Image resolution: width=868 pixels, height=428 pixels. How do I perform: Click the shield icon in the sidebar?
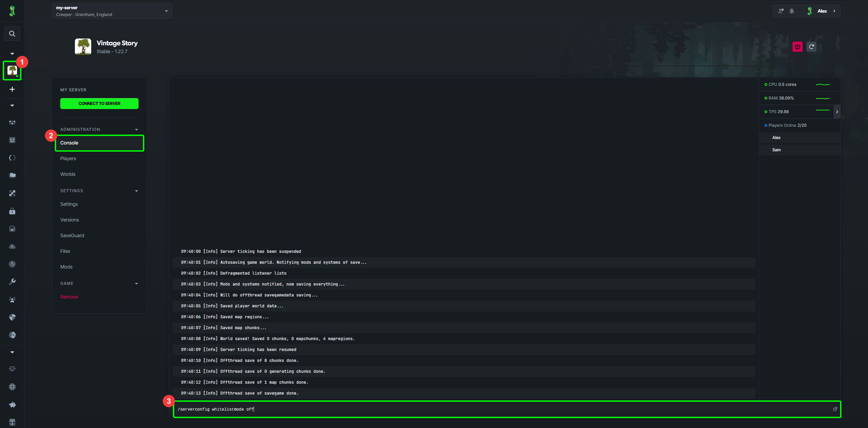tap(12, 317)
